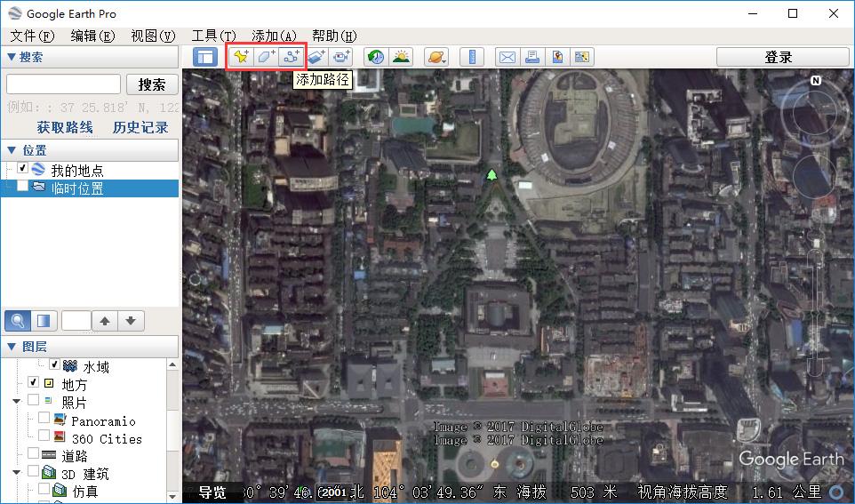Click the 仿真 layer building icon
855x504 pixels.
(x=60, y=490)
